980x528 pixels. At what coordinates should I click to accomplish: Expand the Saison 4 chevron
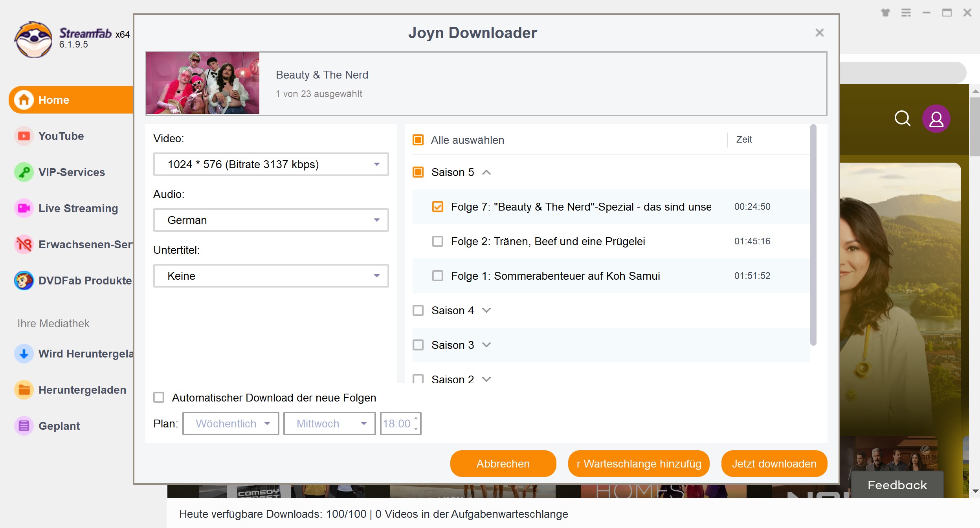point(486,310)
